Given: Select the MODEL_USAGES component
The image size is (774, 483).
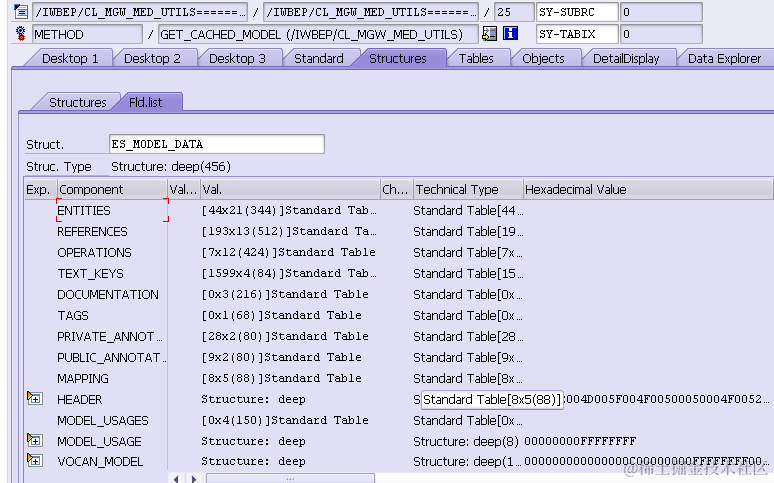Looking at the screenshot, I should pos(103,421).
